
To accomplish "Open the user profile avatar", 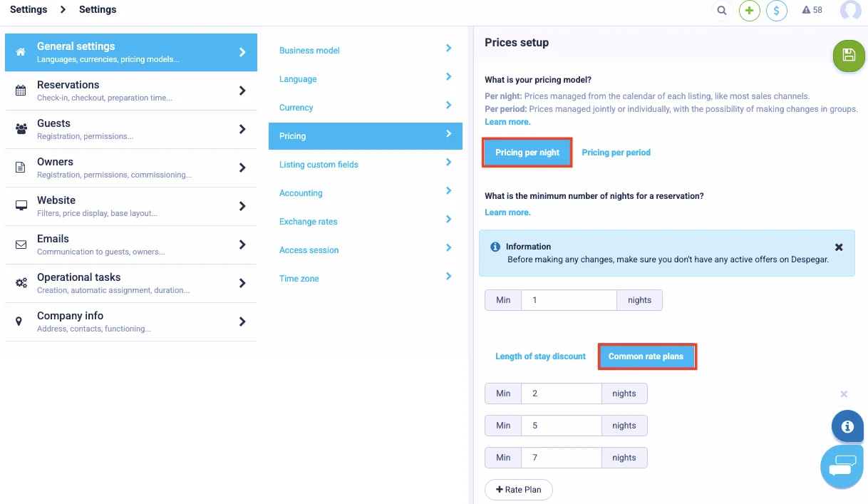I will (x=850, y=11).
